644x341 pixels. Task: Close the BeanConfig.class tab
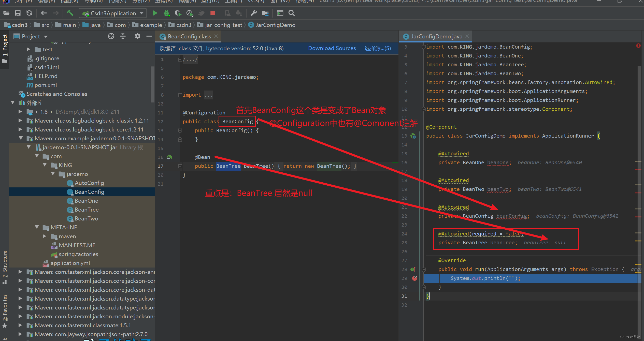216,36
